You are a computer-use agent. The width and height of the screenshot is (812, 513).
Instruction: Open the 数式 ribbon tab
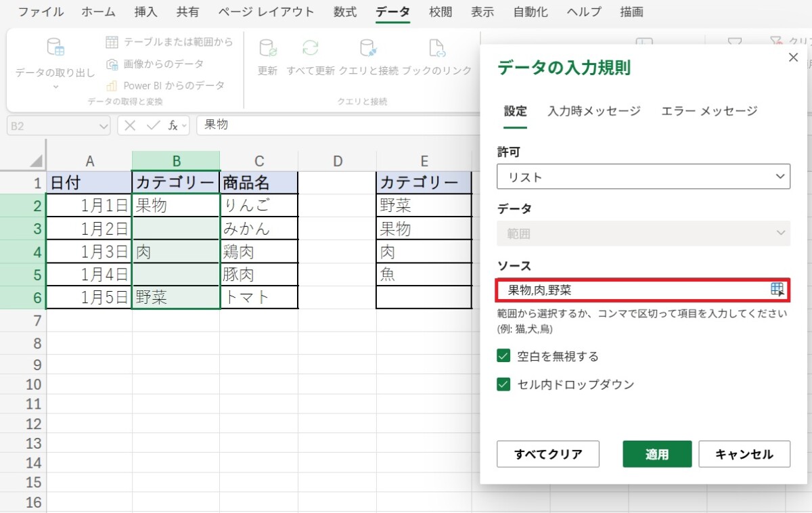click(345, 12)
